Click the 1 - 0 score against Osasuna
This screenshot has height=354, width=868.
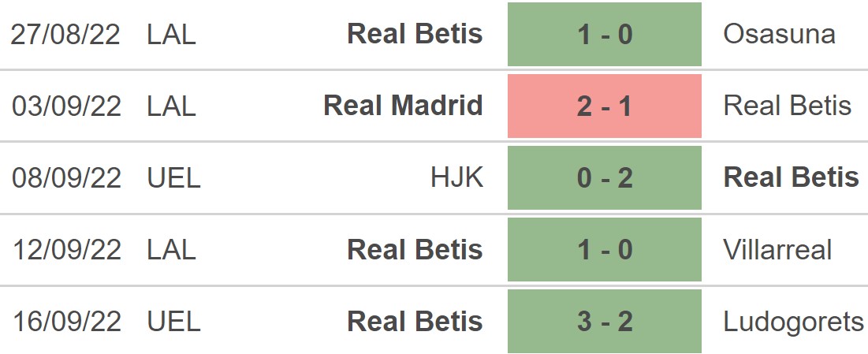tap(604, 35)
